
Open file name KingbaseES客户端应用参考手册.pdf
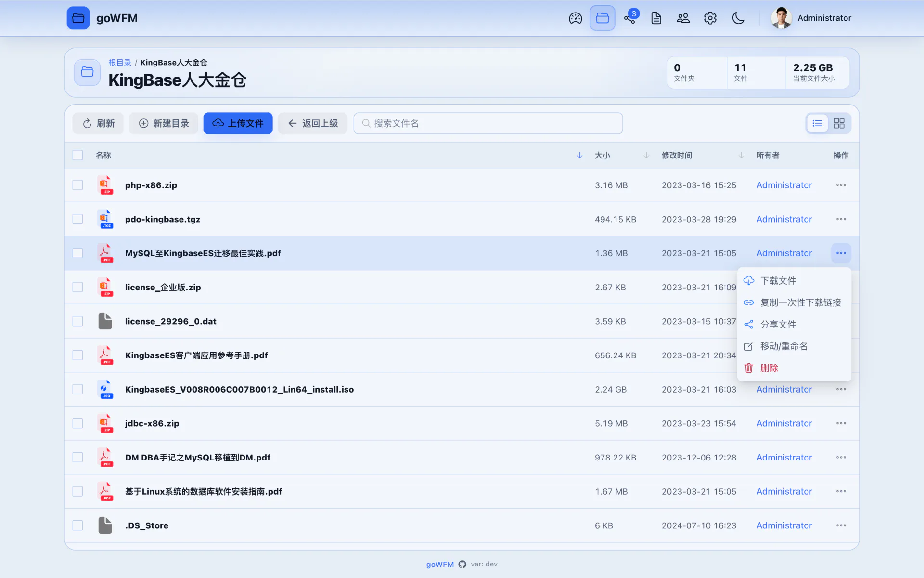pos(196,355)
